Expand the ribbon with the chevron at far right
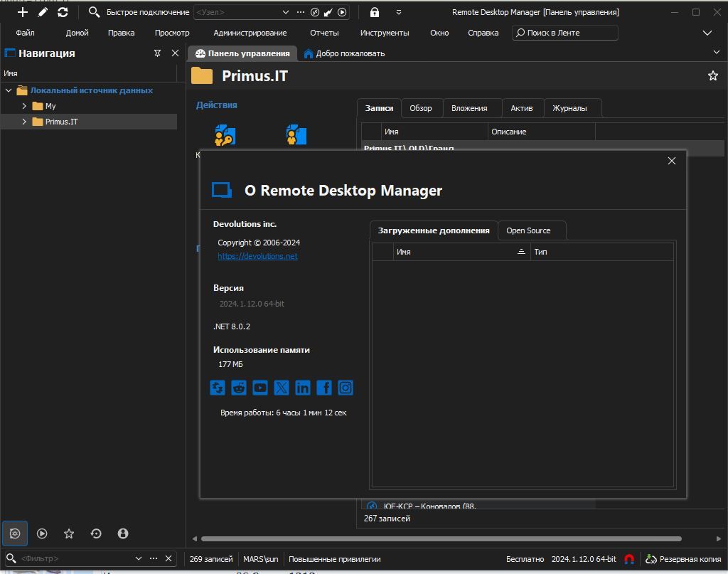 (x=707, y=33)
